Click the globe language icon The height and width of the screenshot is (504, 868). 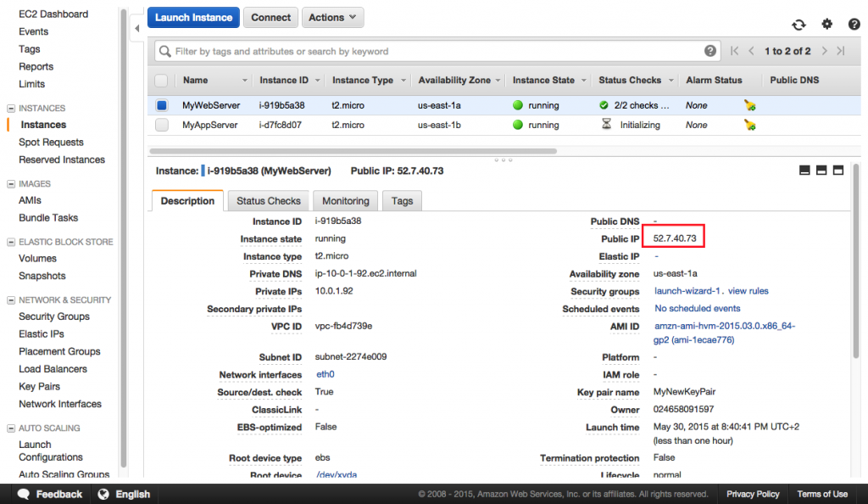click(103, 494)
